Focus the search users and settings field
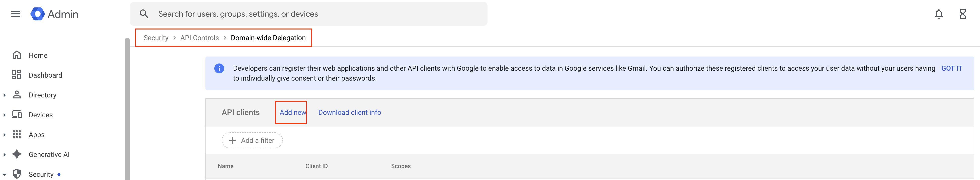The image size is (980, 180). point(304,14)
